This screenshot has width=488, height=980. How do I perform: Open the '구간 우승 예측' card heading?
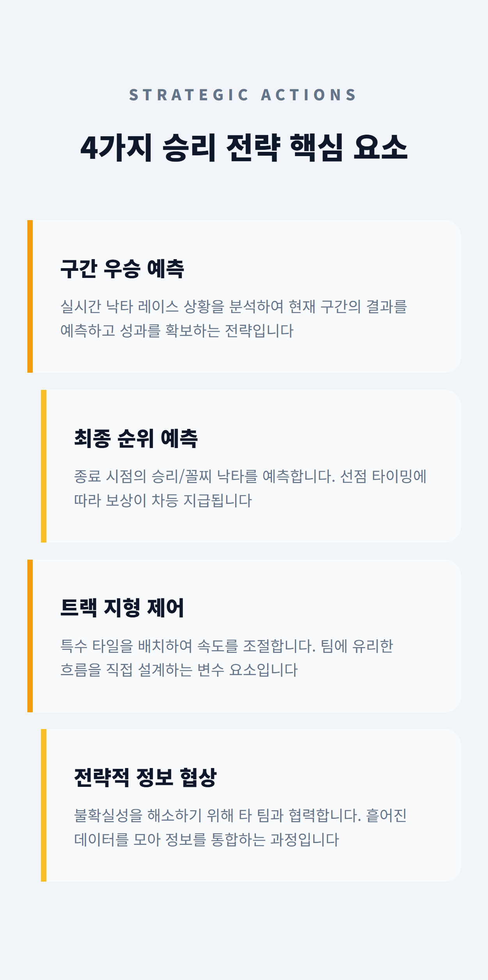click(x=122, y=269)
